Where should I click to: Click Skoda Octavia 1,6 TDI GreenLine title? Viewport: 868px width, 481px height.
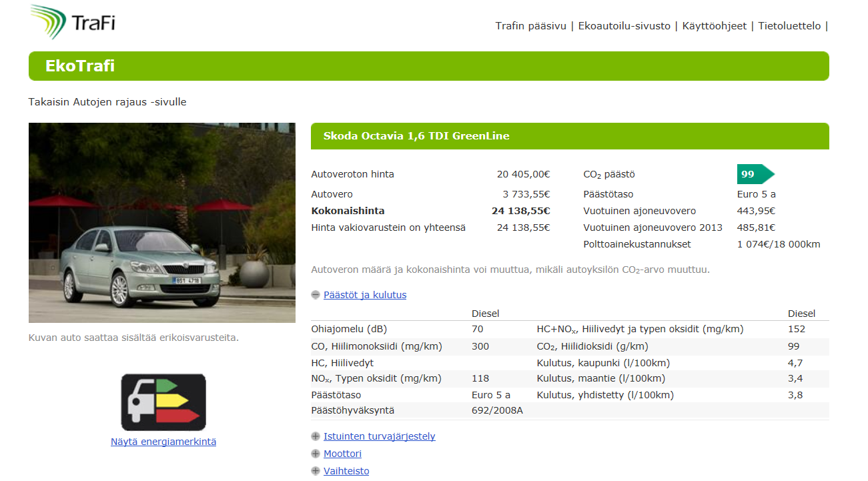(416, 136)
